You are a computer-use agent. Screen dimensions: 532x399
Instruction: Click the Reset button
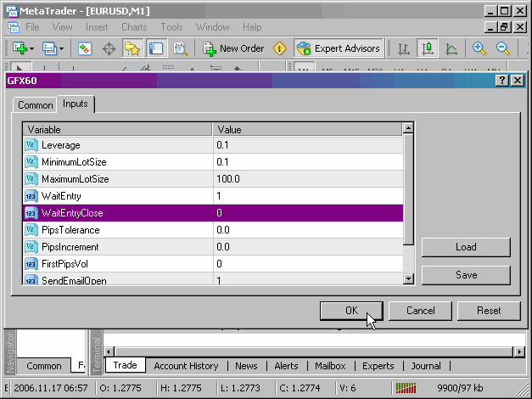click(489, 311)
